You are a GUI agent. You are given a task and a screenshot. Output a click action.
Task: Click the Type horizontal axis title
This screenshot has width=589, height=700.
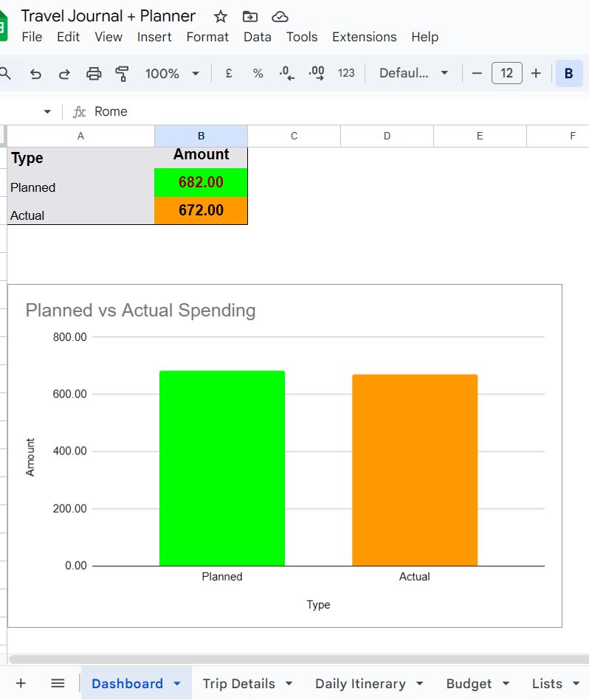tap(318, 605)
